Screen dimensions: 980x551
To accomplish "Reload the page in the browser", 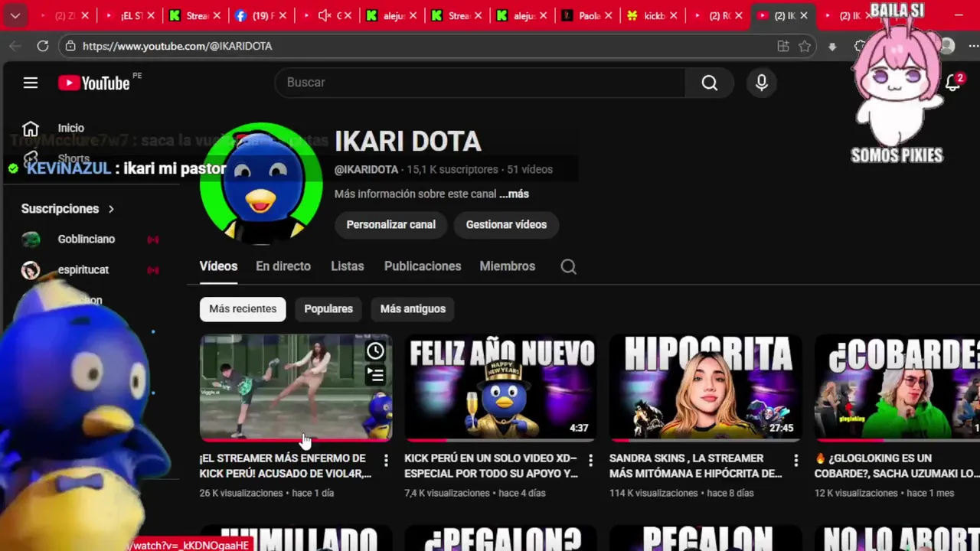I will pyautogui.click(x=43, y=46).
